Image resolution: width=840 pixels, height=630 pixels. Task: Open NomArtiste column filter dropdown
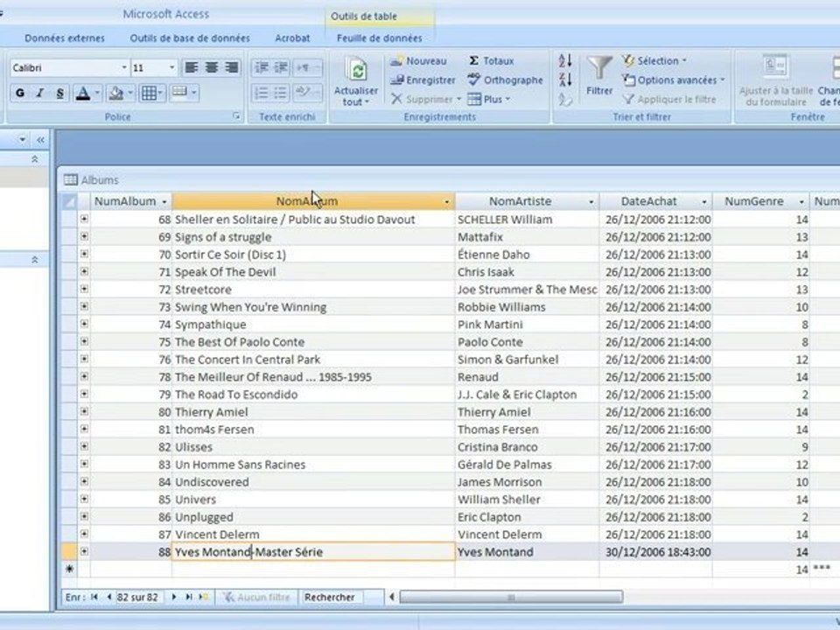click(591, 202)
